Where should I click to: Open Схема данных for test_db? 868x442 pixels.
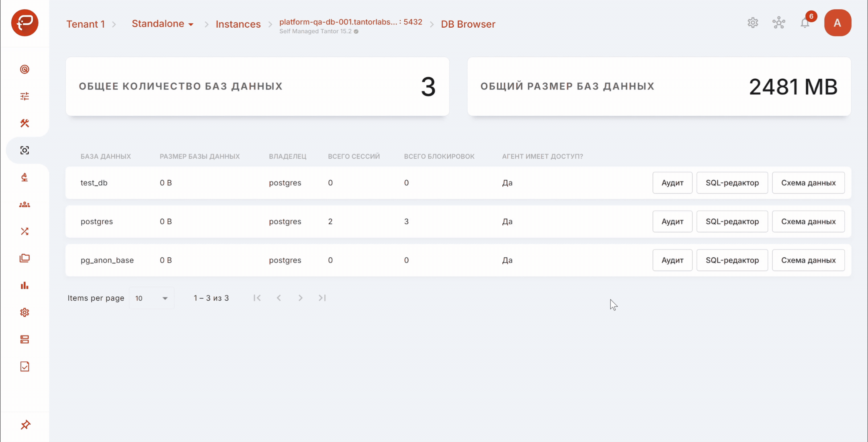pyautogui.click(x=809, y=183)
